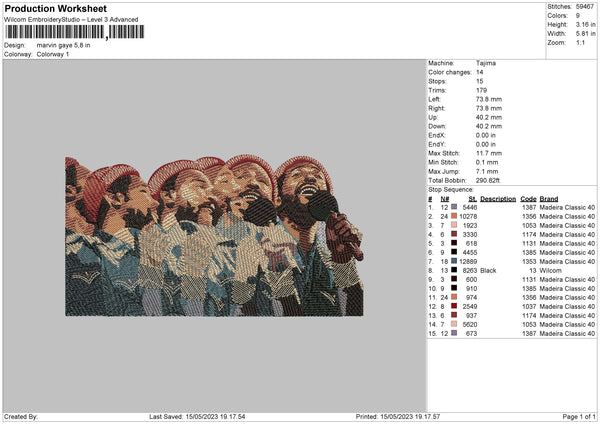Select the EndX value 0.00 in
The width and height of the screenshot is (600, 424).
pos(486,135)
